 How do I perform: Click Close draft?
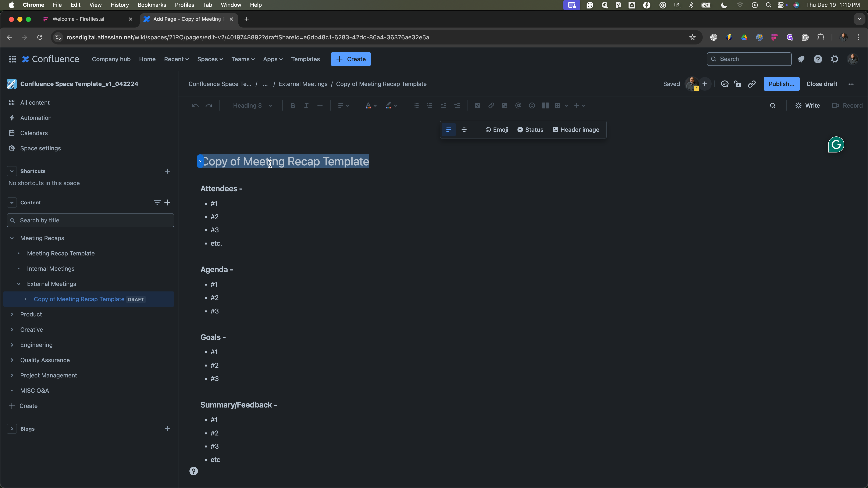[822, 84]
